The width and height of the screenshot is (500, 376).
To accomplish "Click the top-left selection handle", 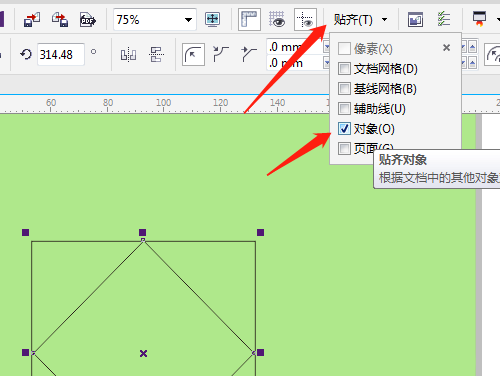I will point(25,232).
